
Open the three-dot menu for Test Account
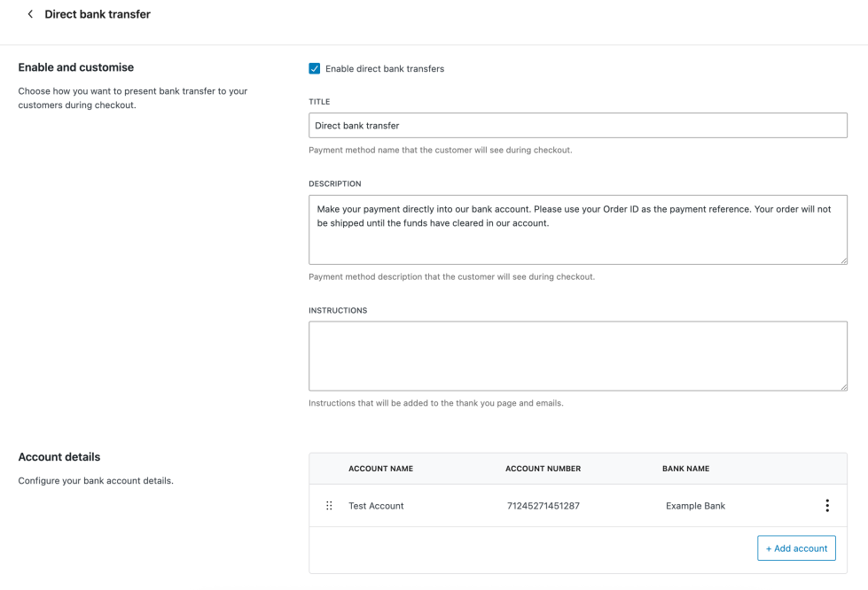click(826, 506)
